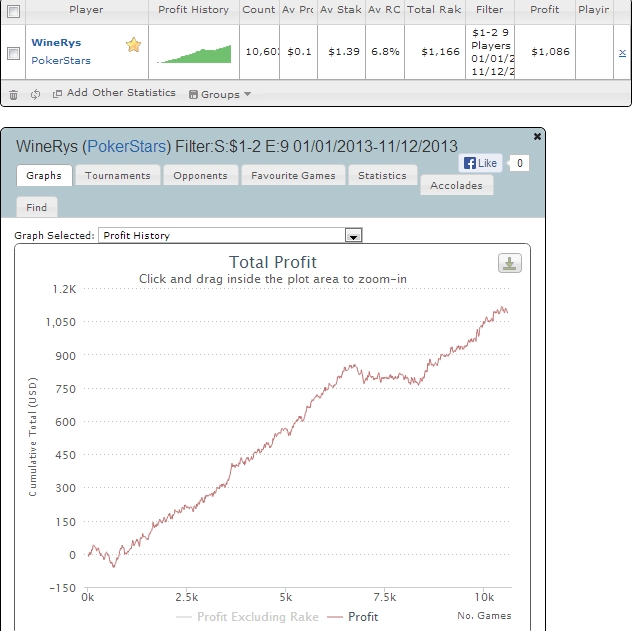Close the WineRys detail panel
Screen dimensions: 634x631
click(537, 137)
